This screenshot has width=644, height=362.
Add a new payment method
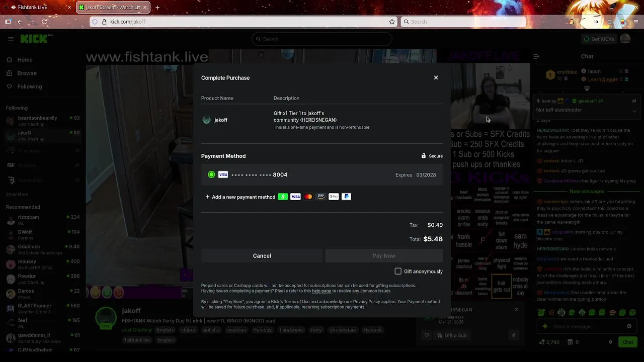pos(240,197)
